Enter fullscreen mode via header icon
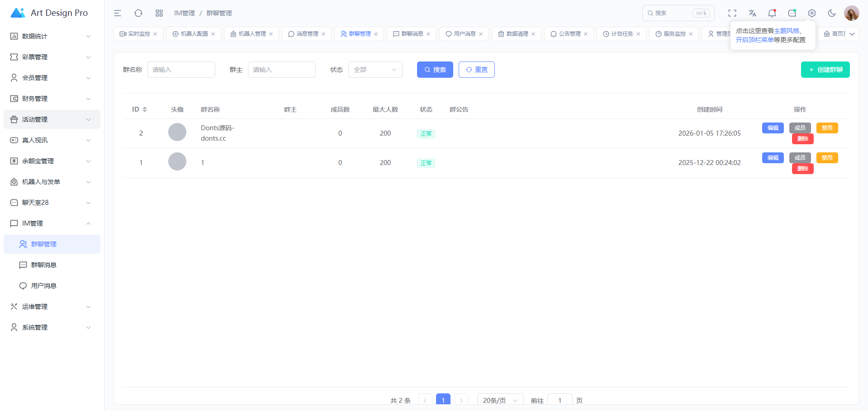The height and width of the screenshot is (411, 868). point(732,13)
